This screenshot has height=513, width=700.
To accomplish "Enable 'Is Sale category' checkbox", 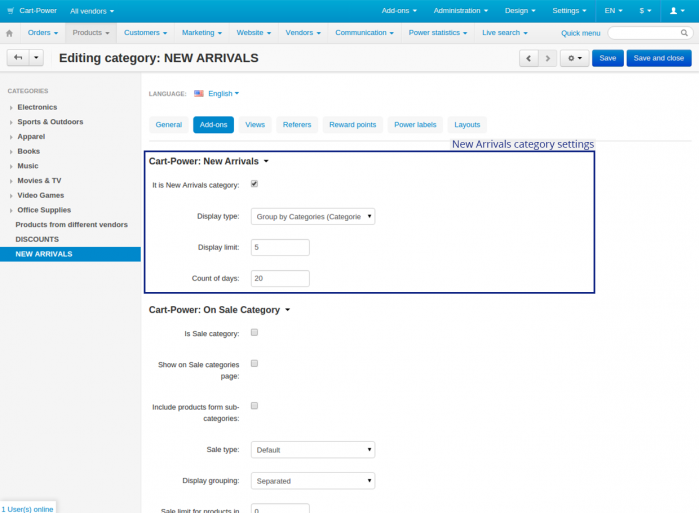I will point(254,332).
